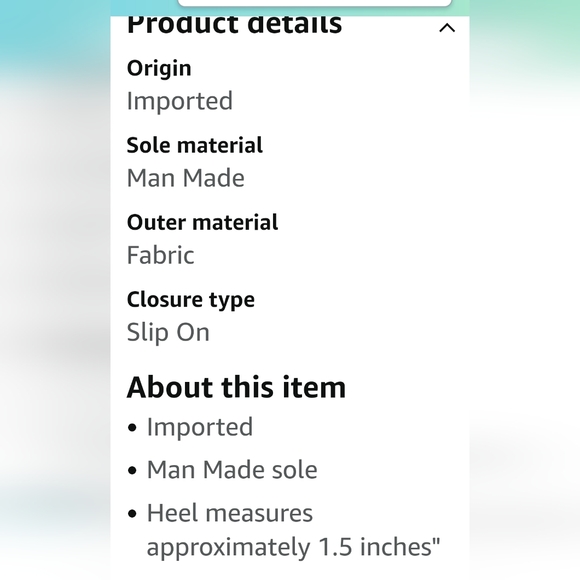This screenshot has width=580, height=580.
Task: Click the Outer material label
Action: 202,222
